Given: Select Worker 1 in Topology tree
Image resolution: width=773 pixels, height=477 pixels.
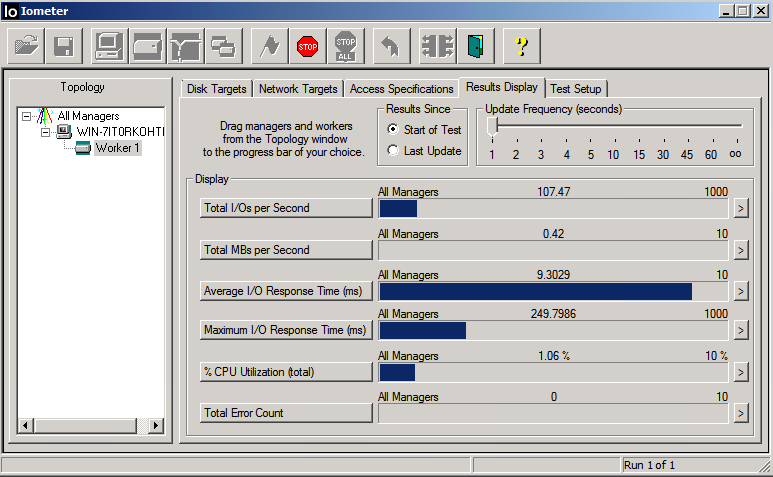Looking at the screenshot, I should [117, 148].
